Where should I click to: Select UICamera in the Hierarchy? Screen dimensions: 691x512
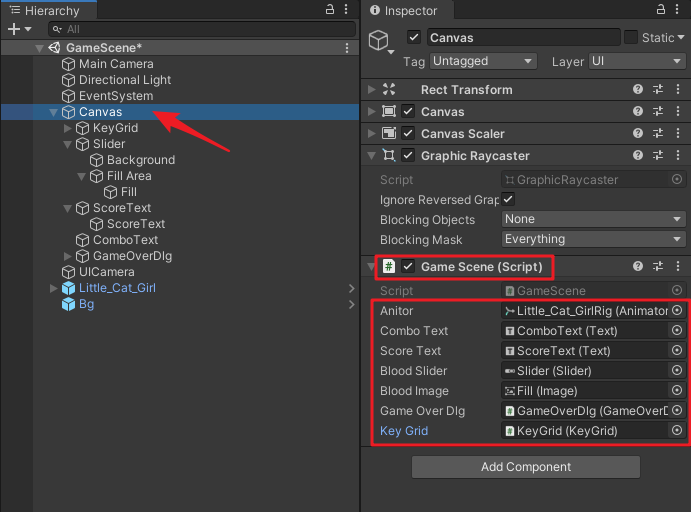(107, 272)
